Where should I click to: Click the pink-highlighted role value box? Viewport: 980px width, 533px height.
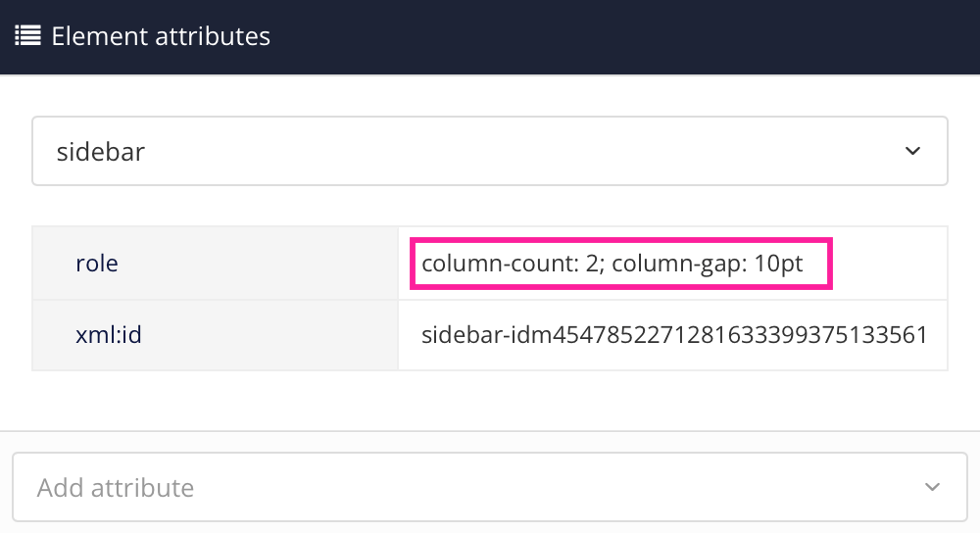(x=622, y=263)
